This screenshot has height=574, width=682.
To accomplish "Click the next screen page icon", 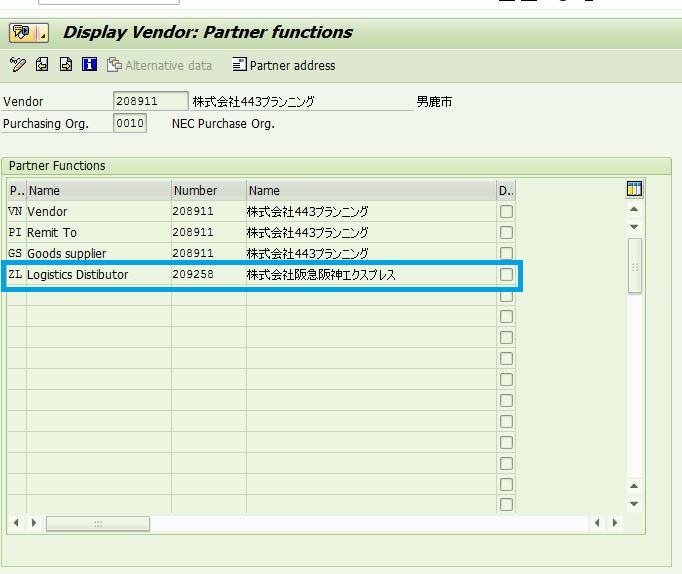I will [x=65, y=65].
